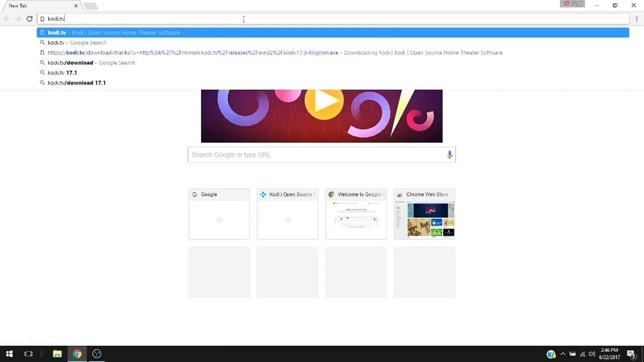Click the blue help question-mark tray icon
Viewport: 644px width, 362px height.
tap(551, 354)
